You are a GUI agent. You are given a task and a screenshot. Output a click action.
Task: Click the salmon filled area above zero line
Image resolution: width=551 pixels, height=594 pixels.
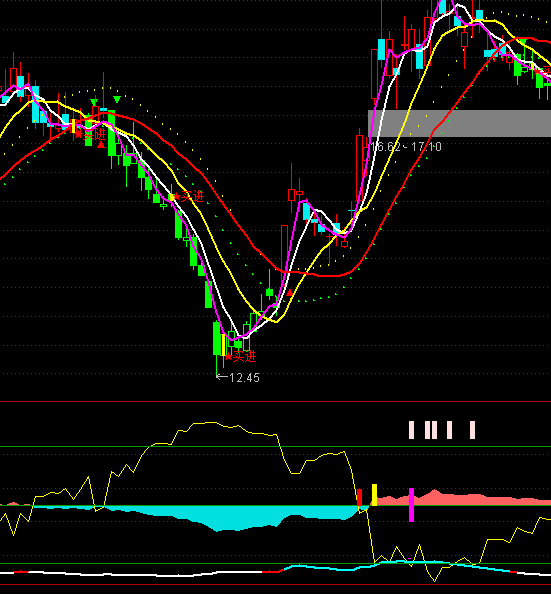pos(462,499)
